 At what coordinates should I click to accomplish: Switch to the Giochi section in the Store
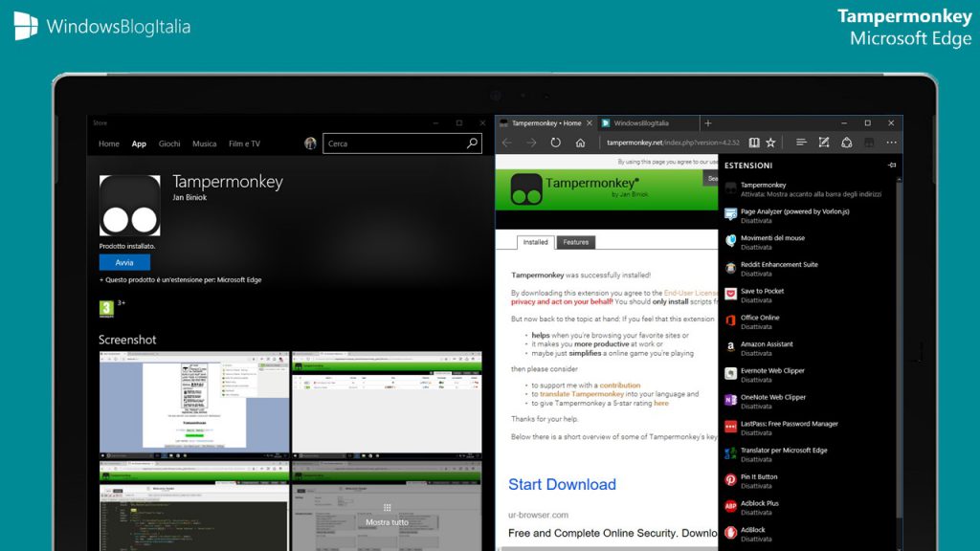(169, 143)
